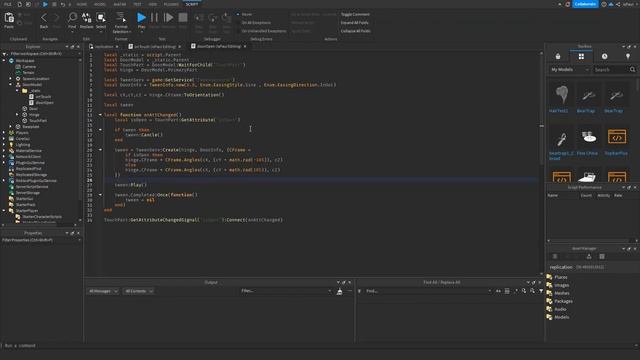640x360 pixels.
Task: Collapse the onAttChanged function fold arrow
Action: 100,115
